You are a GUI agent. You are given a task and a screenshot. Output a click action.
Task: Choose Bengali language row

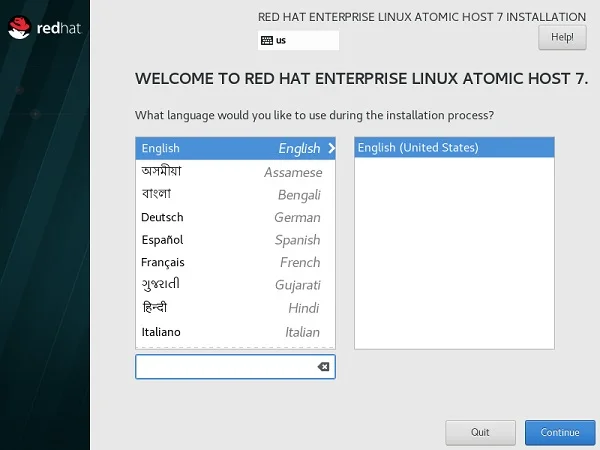pyautogui.click(x=235, y=194)
